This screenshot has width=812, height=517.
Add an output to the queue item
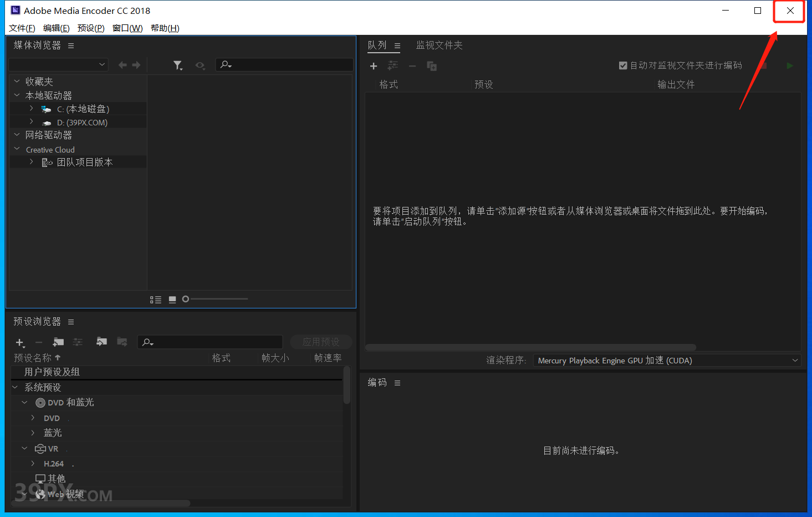[x=393, y=65]
